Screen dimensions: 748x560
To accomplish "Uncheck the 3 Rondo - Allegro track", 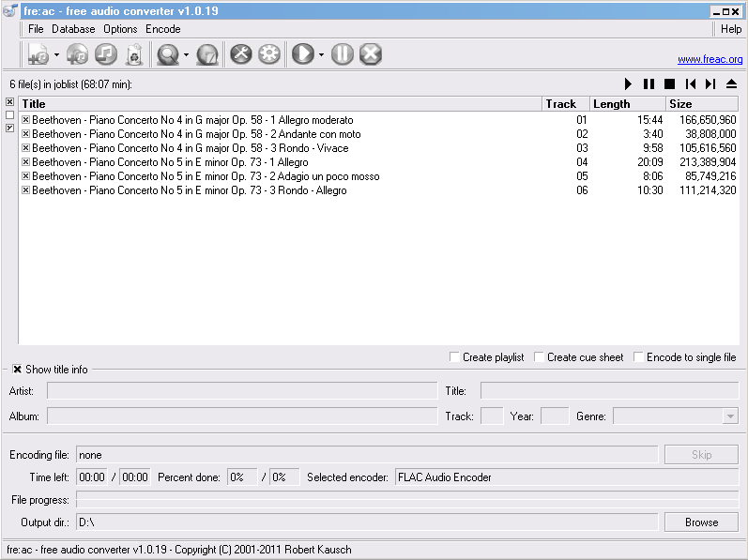I will pos(25,190).
